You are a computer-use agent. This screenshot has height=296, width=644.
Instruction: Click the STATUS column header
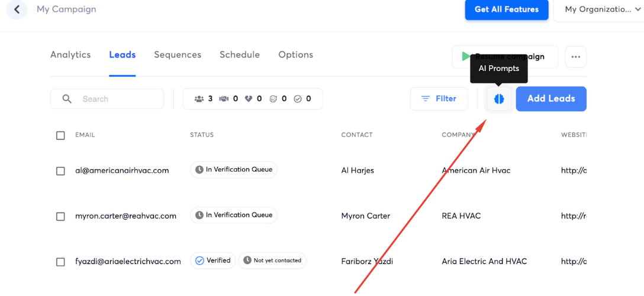(x=202, y=135)
